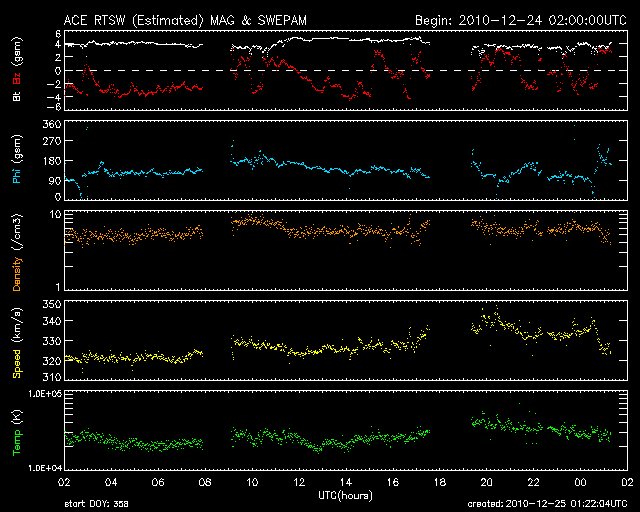Click the '1.0E+04' tick label on the Temp axis
This screenshot has height=512, width=640.
[45, 468]
